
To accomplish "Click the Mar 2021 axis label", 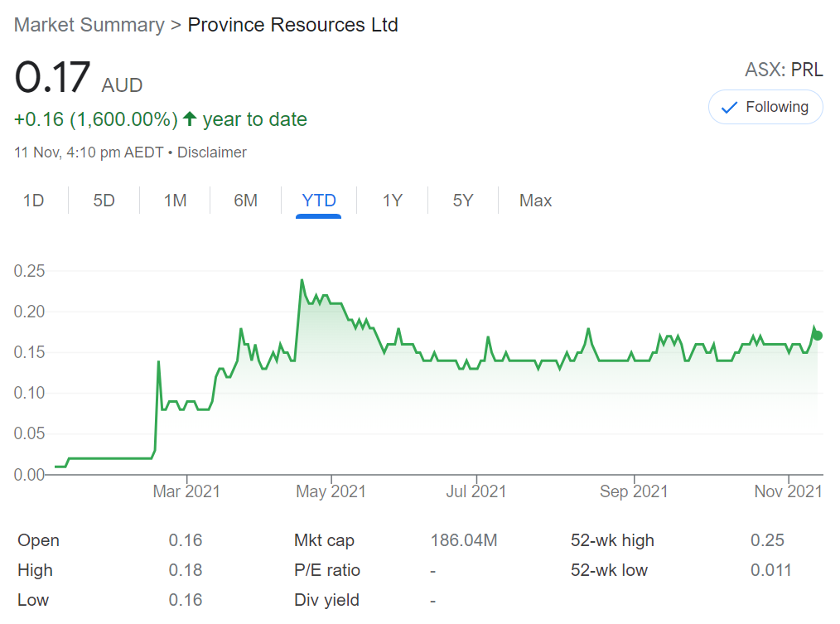I will (186, 491).
